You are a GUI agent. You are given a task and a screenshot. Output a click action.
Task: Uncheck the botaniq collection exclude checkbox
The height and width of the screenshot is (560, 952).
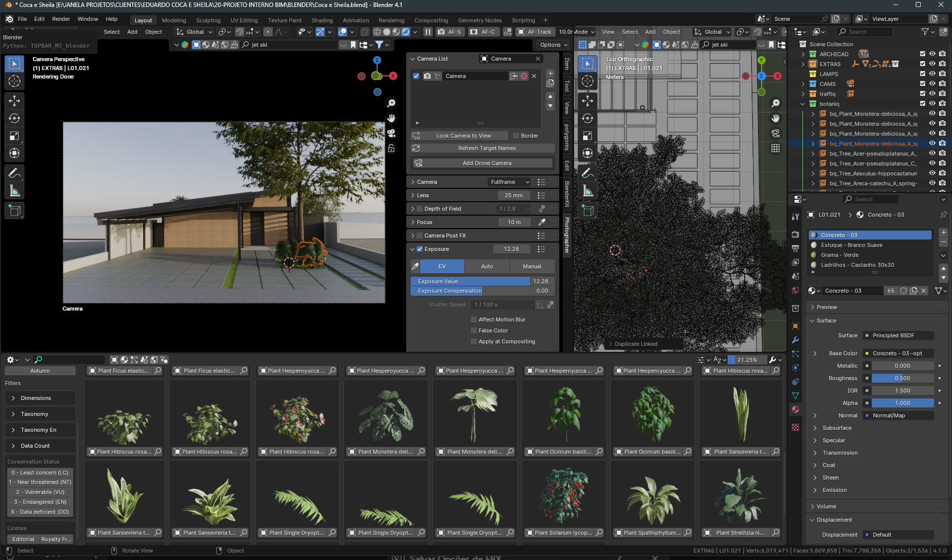[x=923, y=104]
